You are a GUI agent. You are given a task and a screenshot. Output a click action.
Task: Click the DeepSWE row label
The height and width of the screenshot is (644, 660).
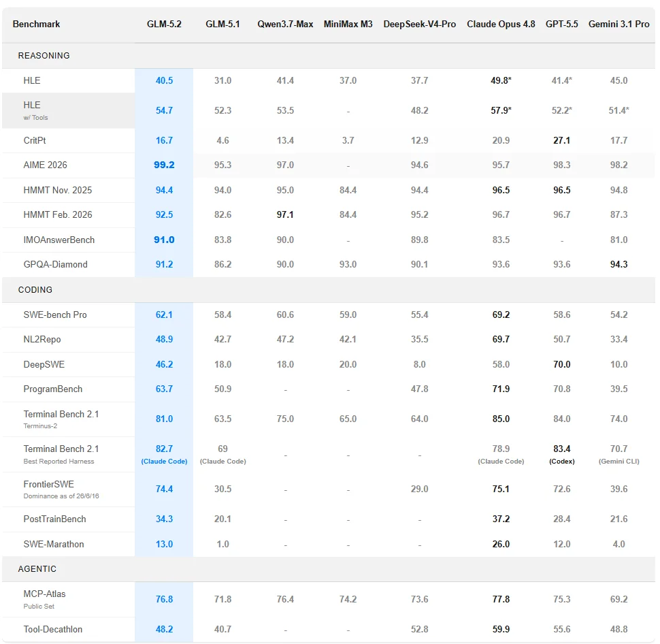click(x=44, y=364)
